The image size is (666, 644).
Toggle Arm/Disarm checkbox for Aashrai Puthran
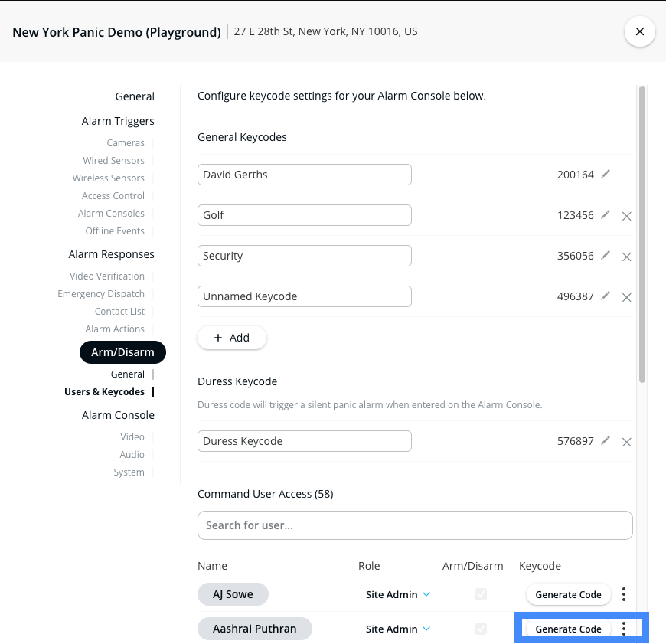click(481, 629)
